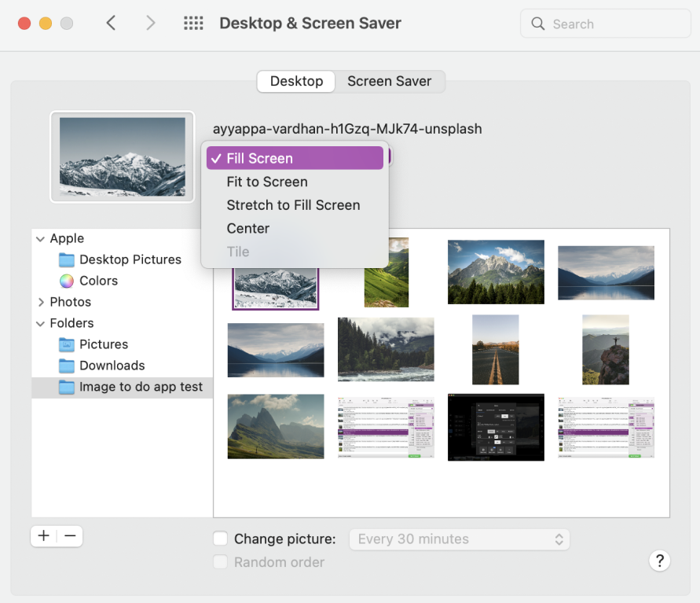
Task: Click the magnifier icon in Search
Action: [x=538, y=24]
